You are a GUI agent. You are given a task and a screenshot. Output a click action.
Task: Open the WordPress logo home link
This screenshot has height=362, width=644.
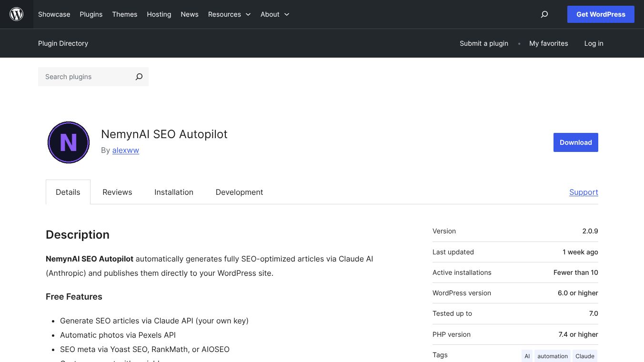17,14
